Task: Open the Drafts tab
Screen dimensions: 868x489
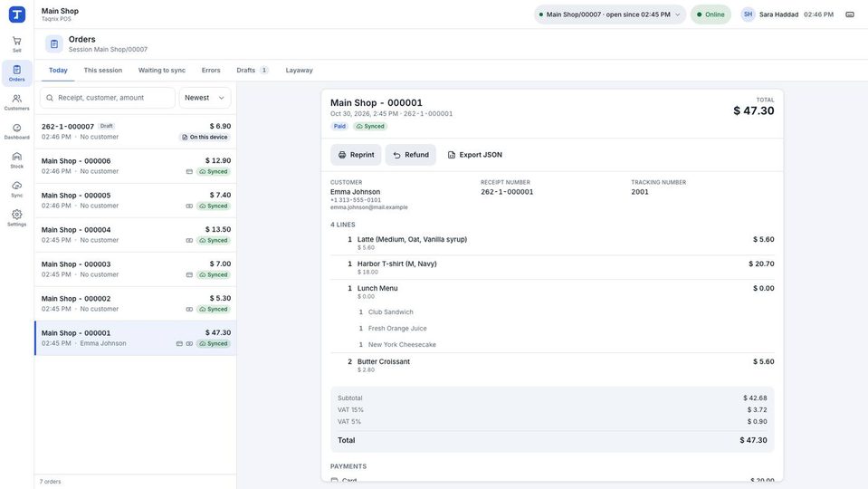Action: point(252,71)
